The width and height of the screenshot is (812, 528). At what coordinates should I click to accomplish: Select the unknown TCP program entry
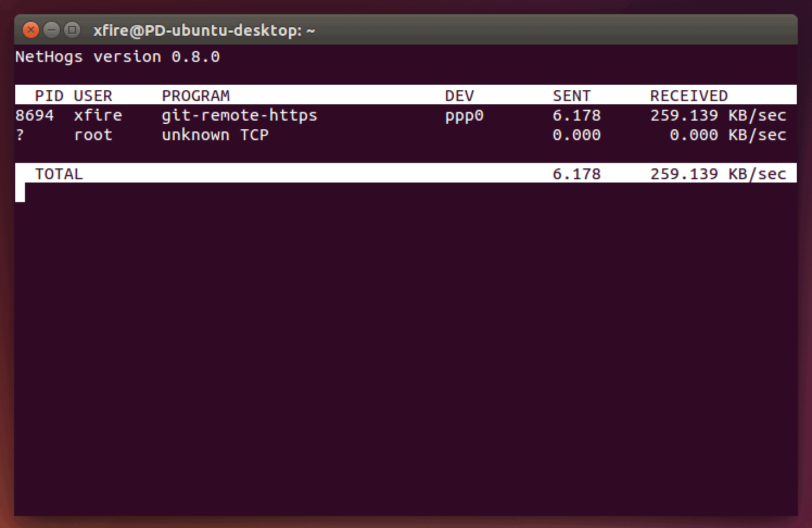coord(215,135)
